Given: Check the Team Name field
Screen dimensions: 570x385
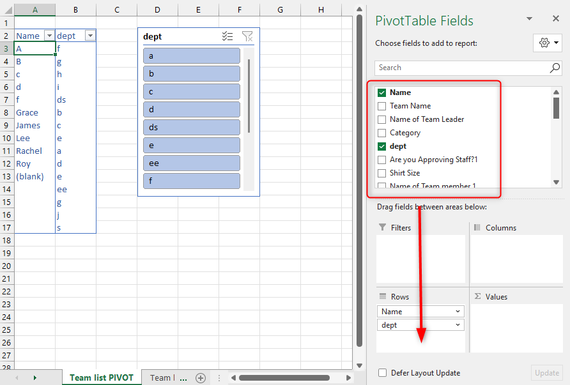Looking at the screenshot, I should 382,106.
